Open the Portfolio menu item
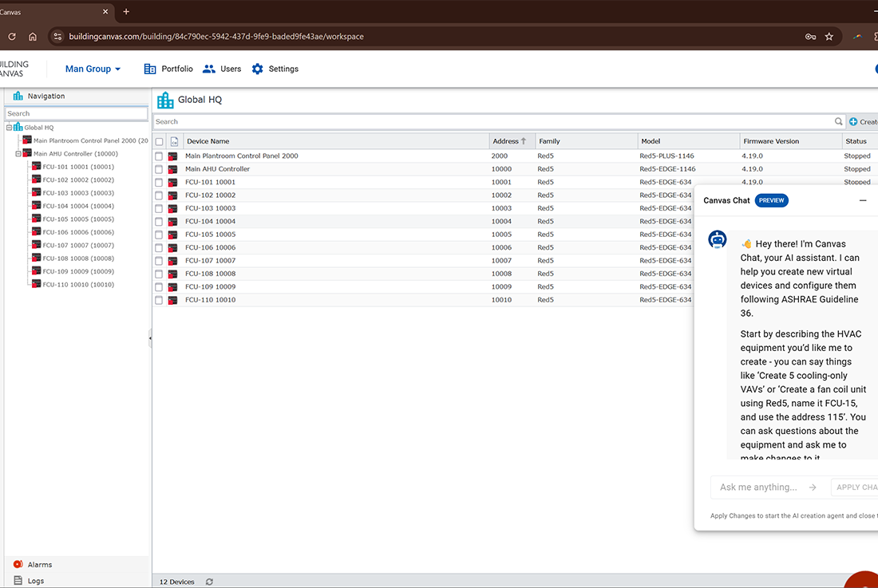 [168, 69]
